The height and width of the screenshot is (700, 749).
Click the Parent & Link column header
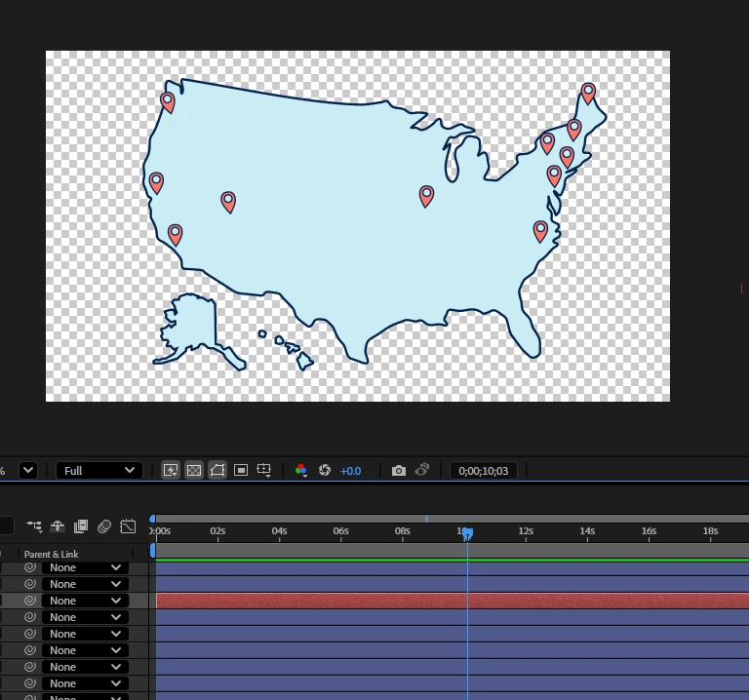[x=51, y=554]
